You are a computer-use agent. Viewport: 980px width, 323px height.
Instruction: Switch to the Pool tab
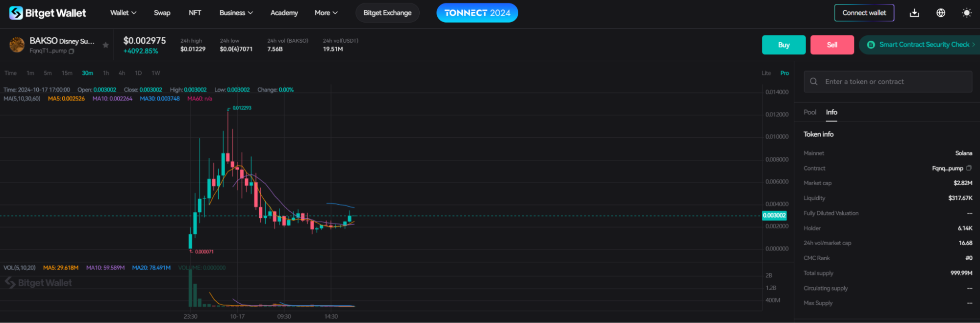click(810, 112)
